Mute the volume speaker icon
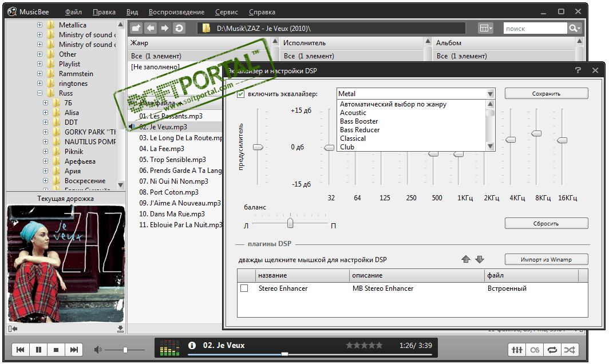 (x=98, y=350)
